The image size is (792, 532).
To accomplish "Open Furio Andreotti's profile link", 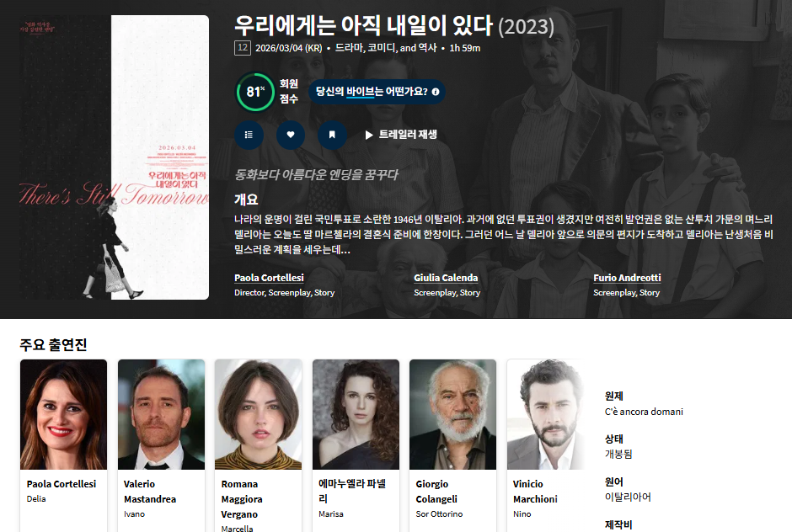I will [627, 278].
